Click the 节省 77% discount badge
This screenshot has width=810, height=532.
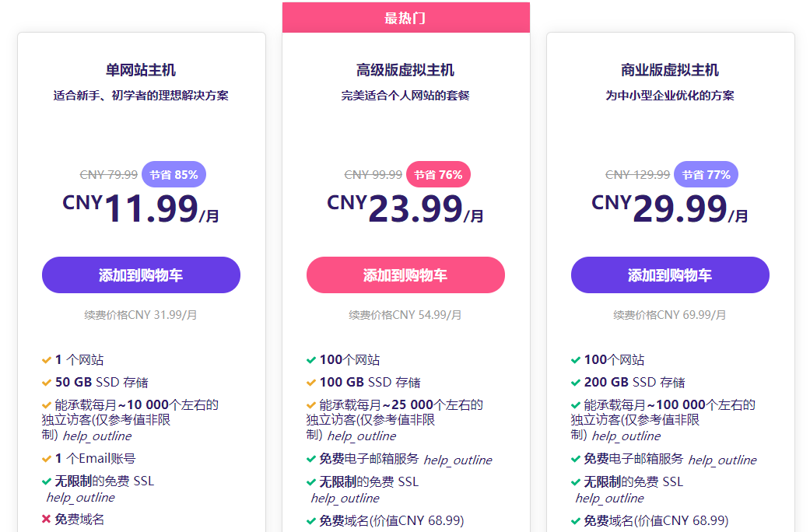coord(706,175)
